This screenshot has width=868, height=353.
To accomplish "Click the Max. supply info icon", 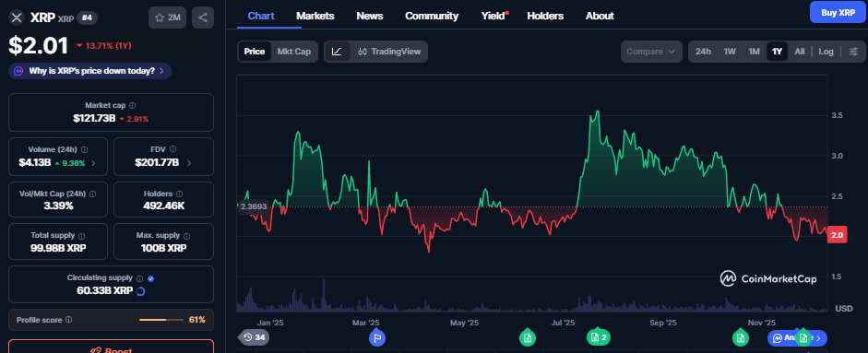I will 187,236.
